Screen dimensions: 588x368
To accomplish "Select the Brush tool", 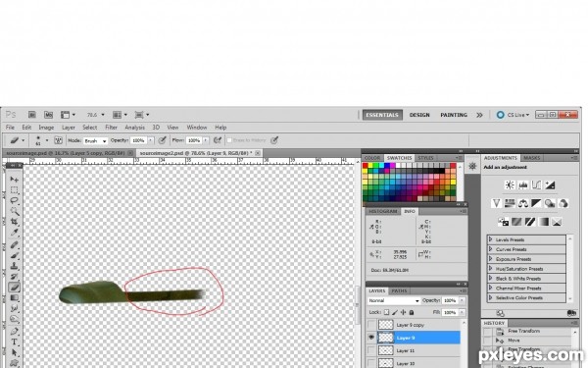I will click(15, 255).
